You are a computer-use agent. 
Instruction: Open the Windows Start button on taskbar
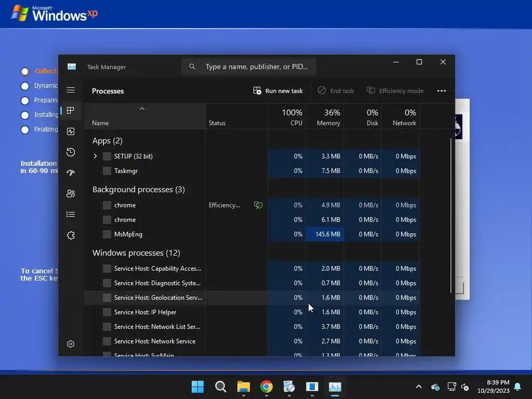pos(198,387)
